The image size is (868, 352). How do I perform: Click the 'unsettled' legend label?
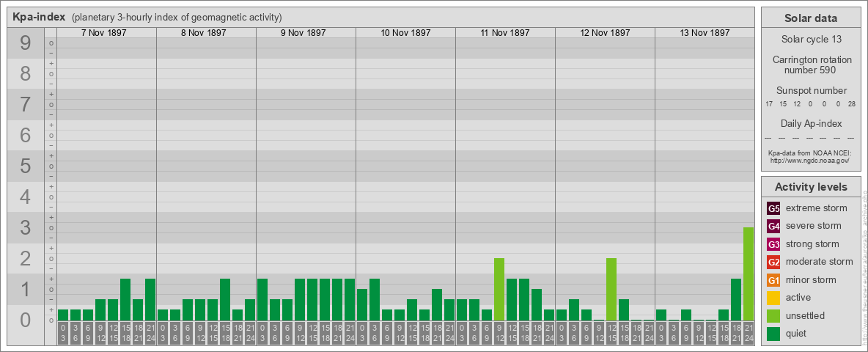806,315
